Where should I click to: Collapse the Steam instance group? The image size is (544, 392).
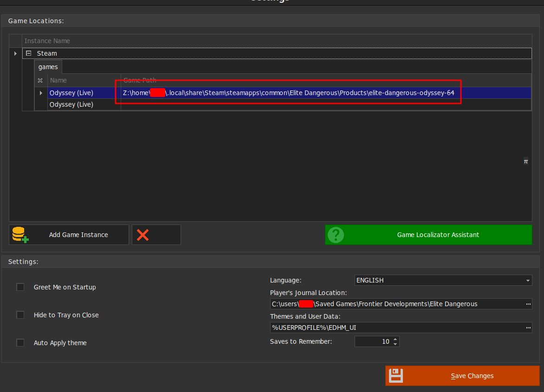(29, 53)
